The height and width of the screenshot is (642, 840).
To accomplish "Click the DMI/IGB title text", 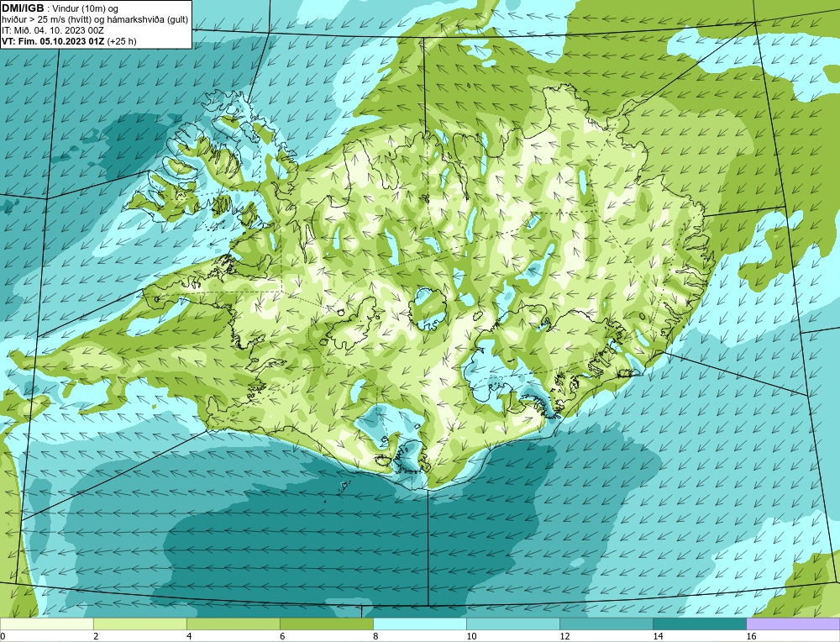I will click(x=23, y=8).
